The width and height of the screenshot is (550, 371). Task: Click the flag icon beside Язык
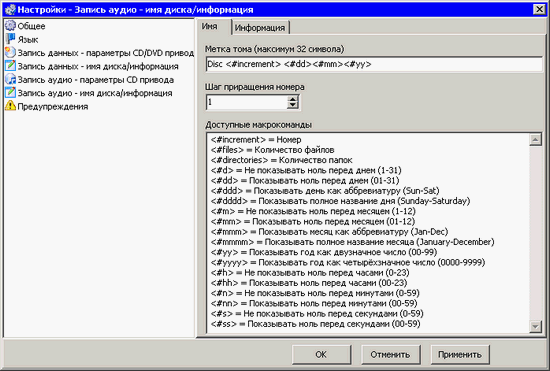coord(10,39)
